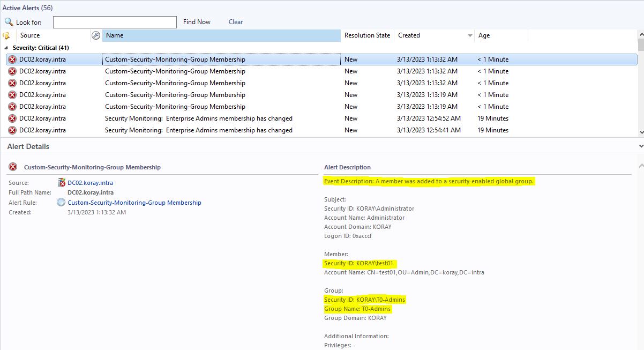Click inside the Look for text field
The width and height of the screenshot is (644, 350).
click(x=114, y=22)
